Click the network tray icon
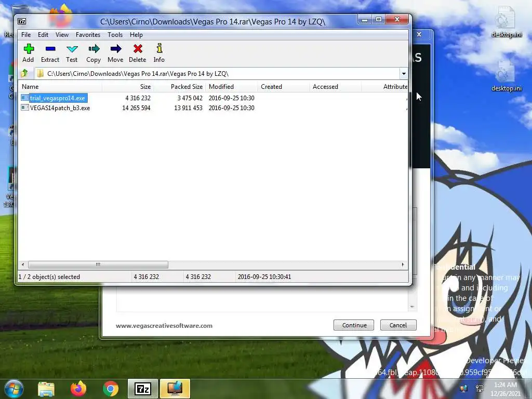This screenshot has width=532, height=399. point(480,388)
